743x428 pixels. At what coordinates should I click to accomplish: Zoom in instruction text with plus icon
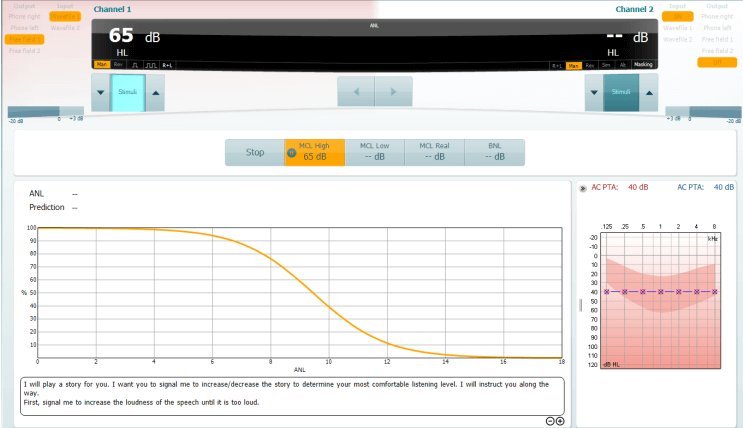click(560, 421)
